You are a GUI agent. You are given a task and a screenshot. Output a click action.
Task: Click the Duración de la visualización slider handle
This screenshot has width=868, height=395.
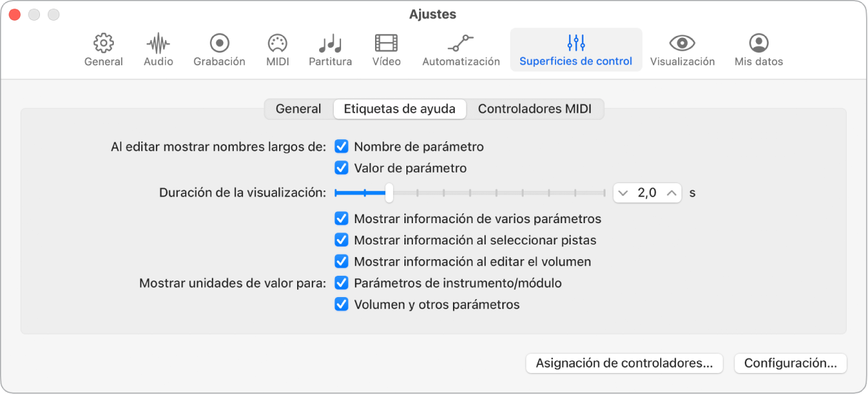click(x=390, y=193)
